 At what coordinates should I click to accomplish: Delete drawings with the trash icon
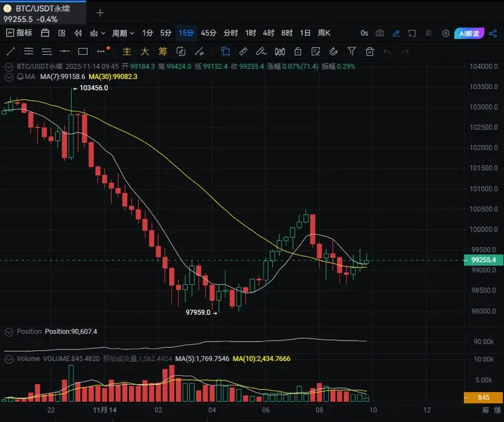click(369, 52)
